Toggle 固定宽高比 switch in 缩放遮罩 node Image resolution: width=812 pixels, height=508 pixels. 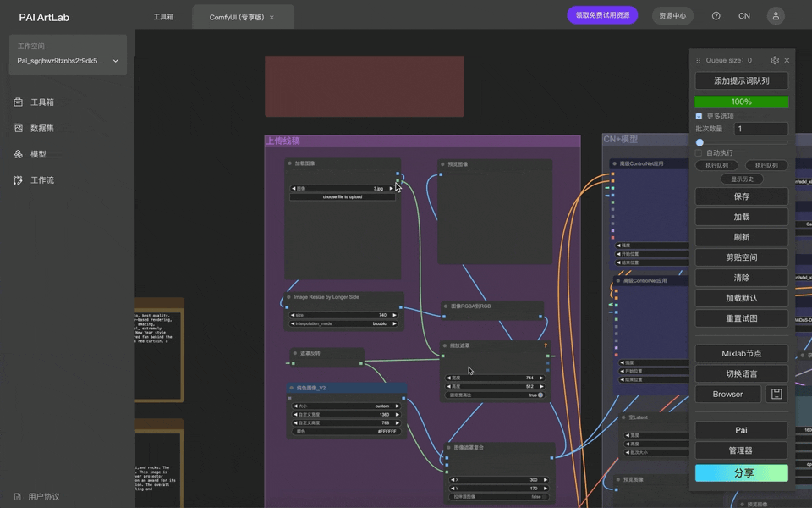tap(540, 395)
